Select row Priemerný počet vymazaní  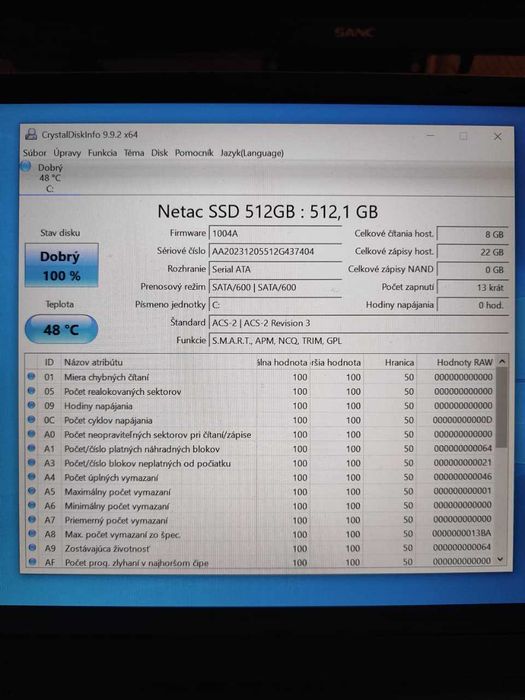[261, 520]
